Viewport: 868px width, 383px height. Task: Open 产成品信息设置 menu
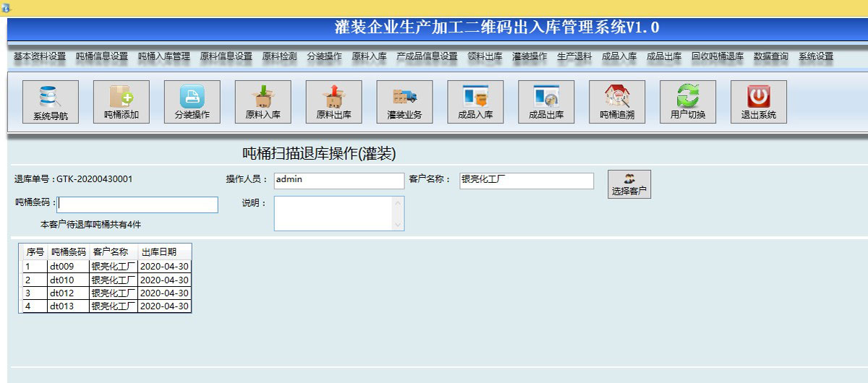click(427, 56)
